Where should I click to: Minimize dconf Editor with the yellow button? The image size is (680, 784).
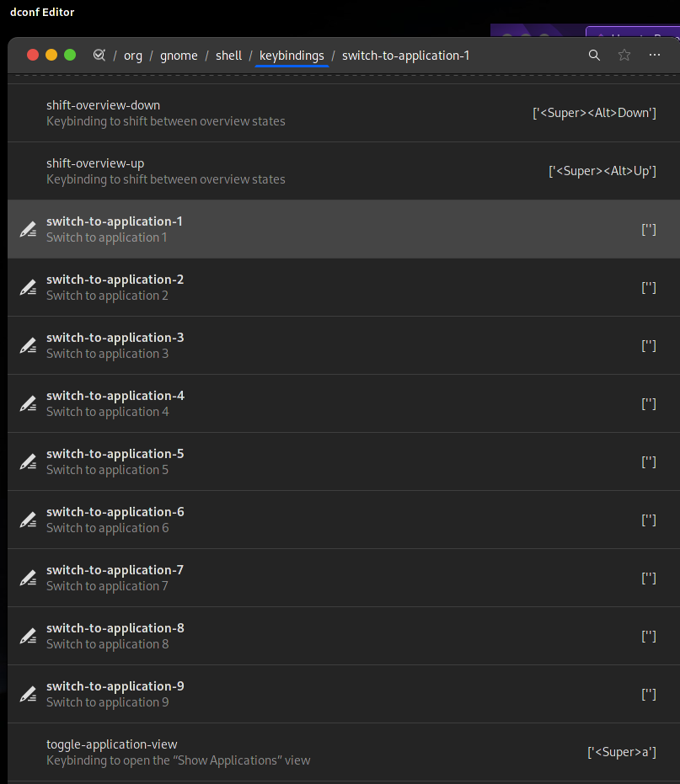tap(51, 55)
